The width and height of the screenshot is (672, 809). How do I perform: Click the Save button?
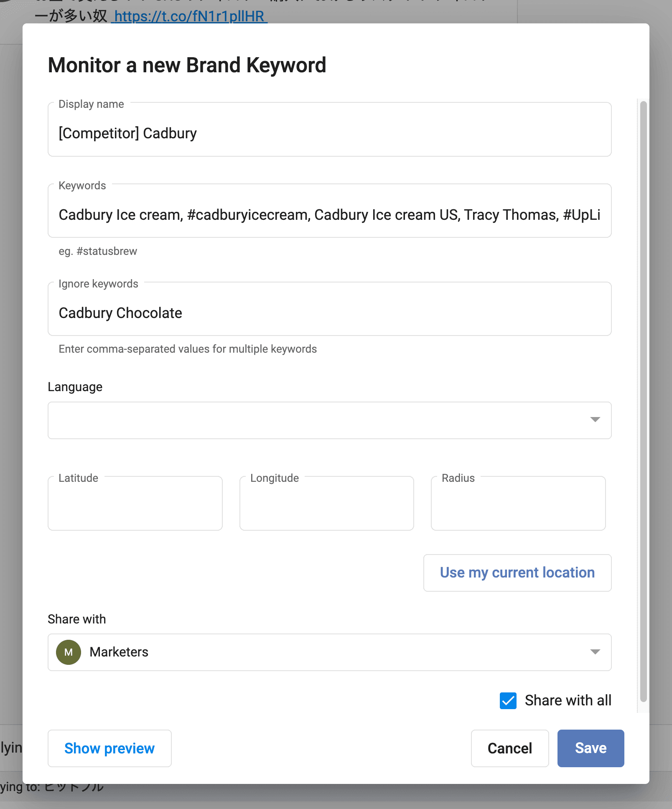point(591,748)
